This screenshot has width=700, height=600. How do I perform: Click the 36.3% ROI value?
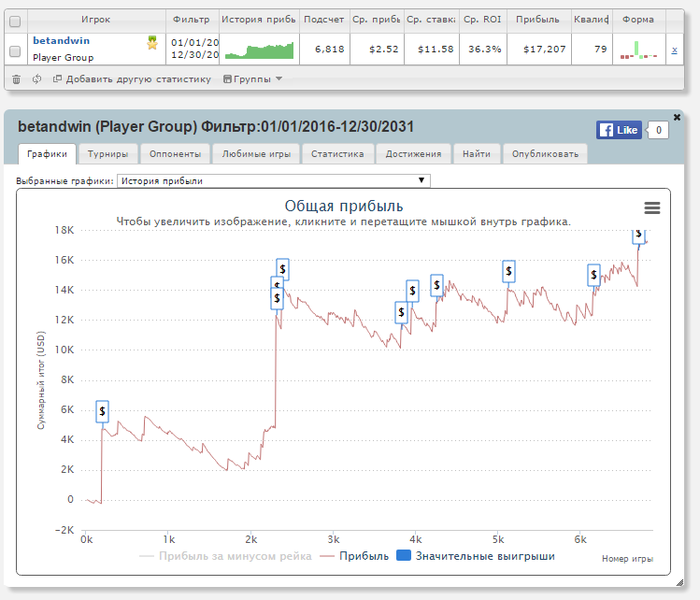484,49
